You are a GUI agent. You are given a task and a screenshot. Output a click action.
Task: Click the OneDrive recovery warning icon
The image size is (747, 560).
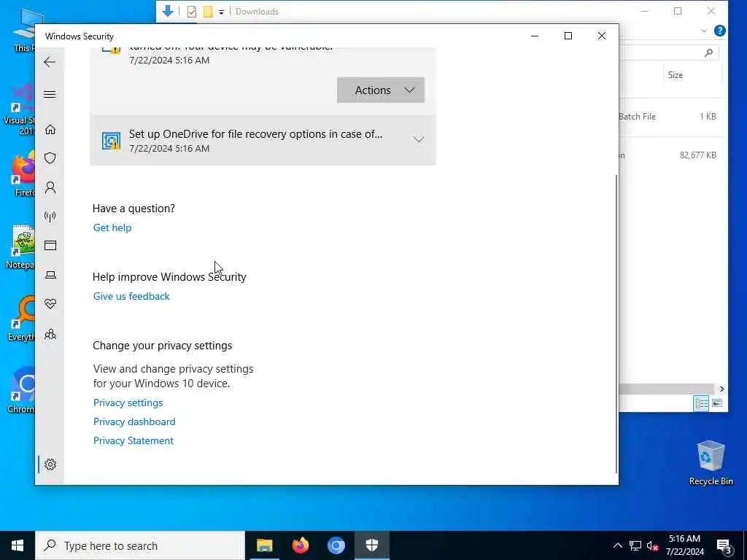[x=111, y=141]
